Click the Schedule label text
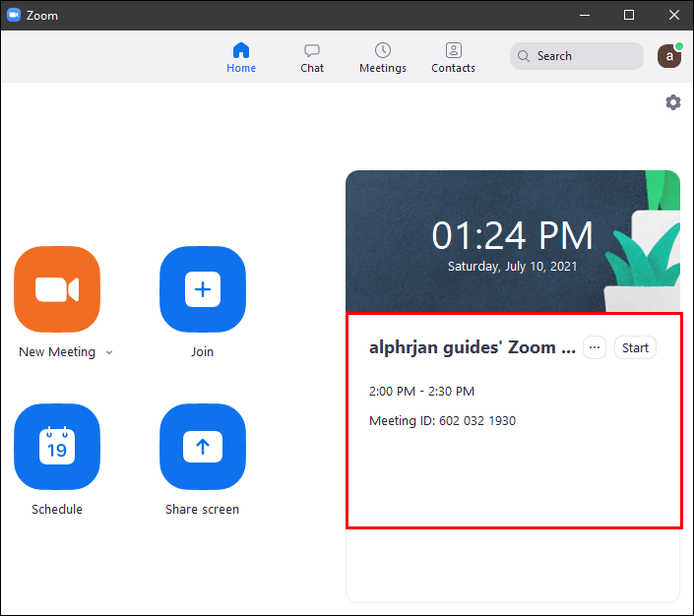The height and width of the screenshot is (616, 694). coord(57,510)
